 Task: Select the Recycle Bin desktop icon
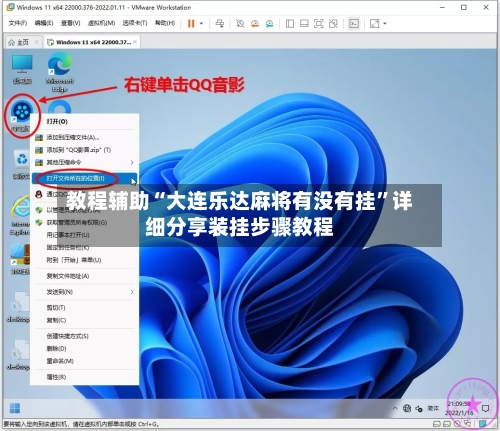point(22,165)
